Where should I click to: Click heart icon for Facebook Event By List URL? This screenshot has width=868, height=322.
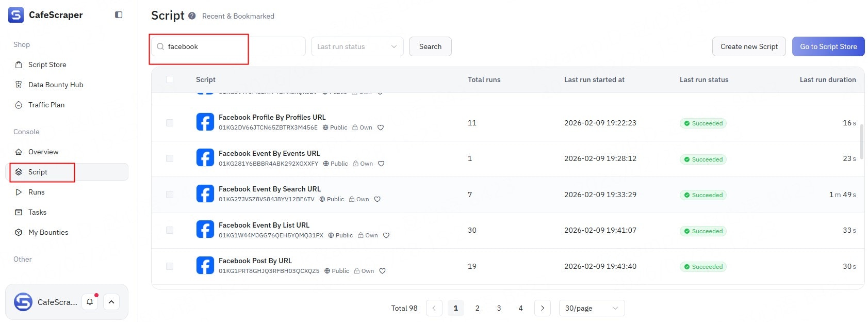pyautogui.click(x=386, y=235)
